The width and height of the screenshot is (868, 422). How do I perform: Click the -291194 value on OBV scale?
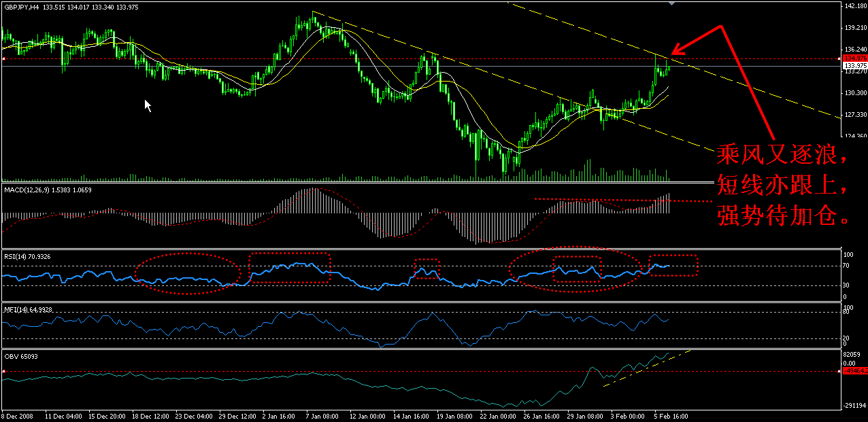[x=853, y=405]
